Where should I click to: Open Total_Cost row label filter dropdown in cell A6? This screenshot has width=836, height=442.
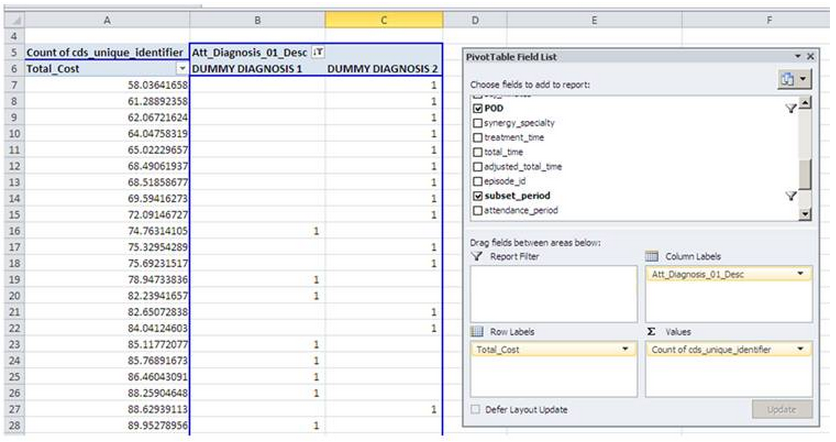(182, 69)
